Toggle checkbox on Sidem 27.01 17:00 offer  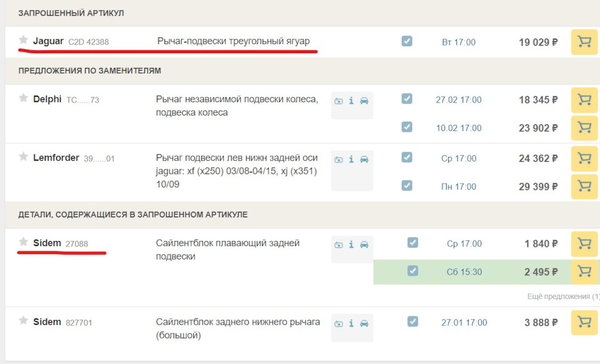pos(412,321)
